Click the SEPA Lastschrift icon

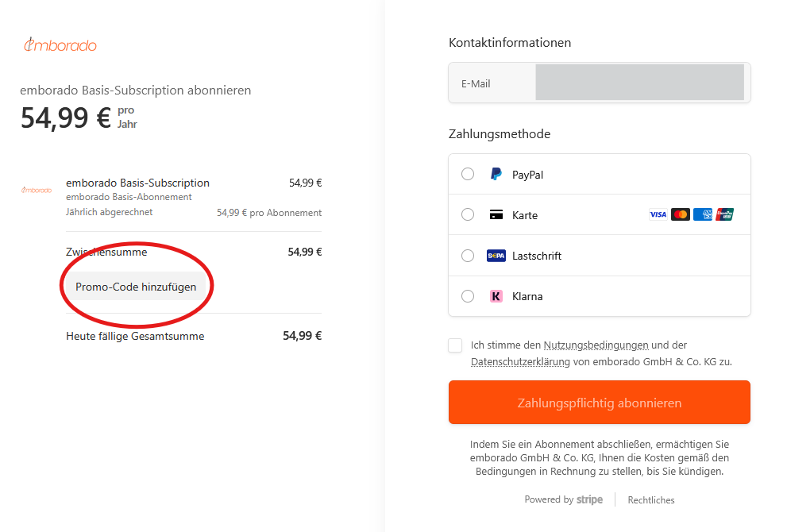point(496,256)
